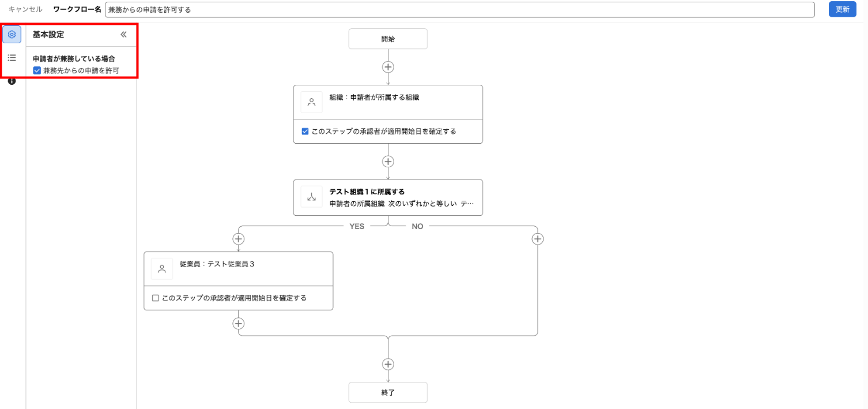
Task: Click the info icon in sidebar
Action: click(12, 81)
